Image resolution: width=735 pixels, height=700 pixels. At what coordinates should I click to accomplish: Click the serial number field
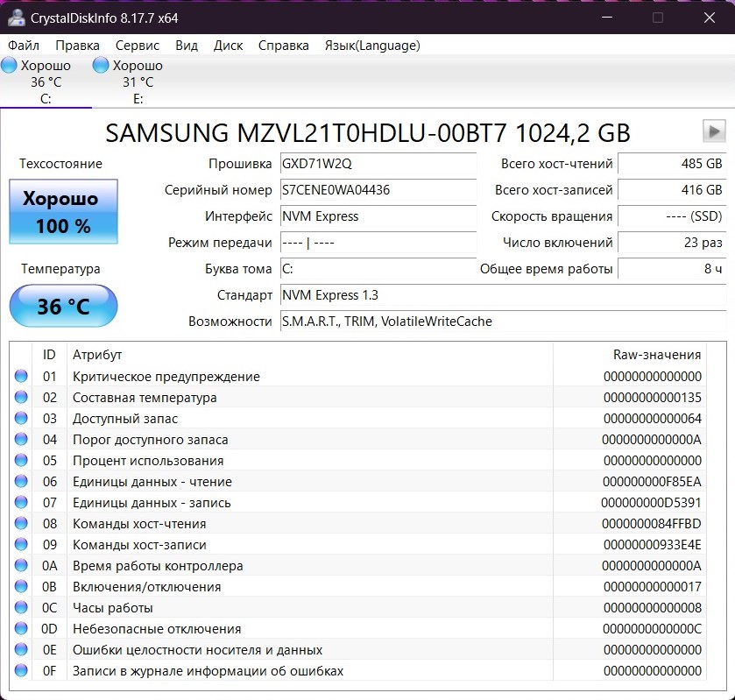378,190
